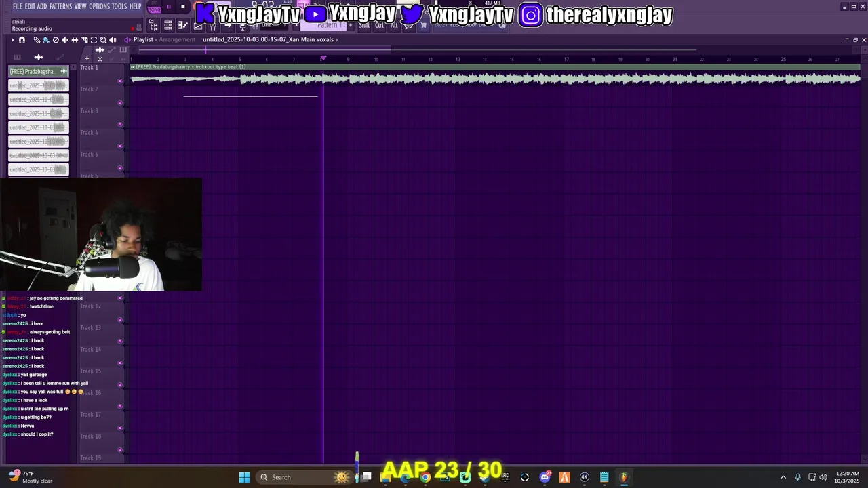Click the taskbar Search box
The image size is (868, 488).
click(304, 477)
